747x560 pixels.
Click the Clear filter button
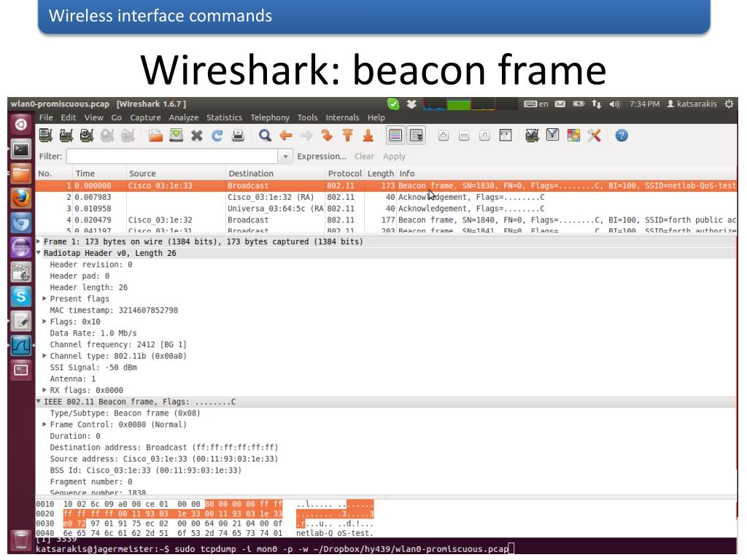(x=364, y=156)
